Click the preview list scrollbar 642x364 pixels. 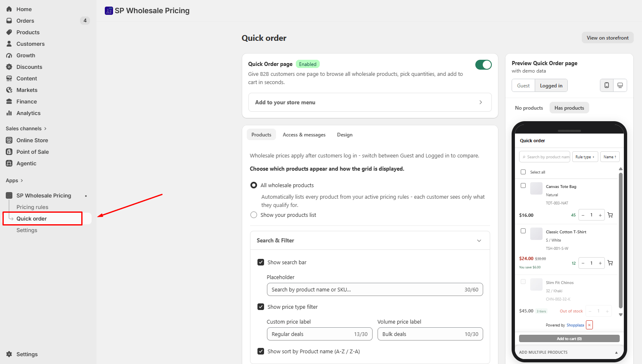click(621, 240)
